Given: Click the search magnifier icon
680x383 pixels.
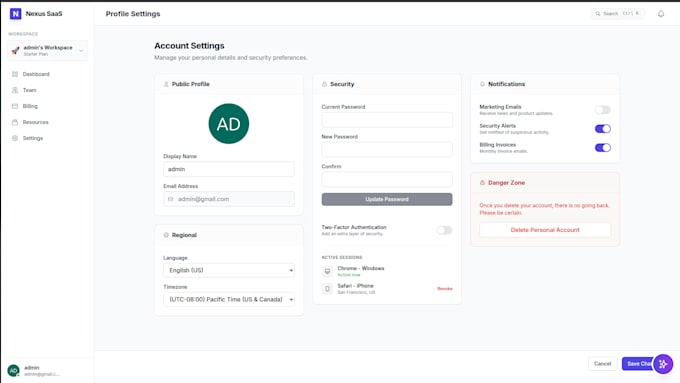Looking at the screenshot, I should (598, 14).
